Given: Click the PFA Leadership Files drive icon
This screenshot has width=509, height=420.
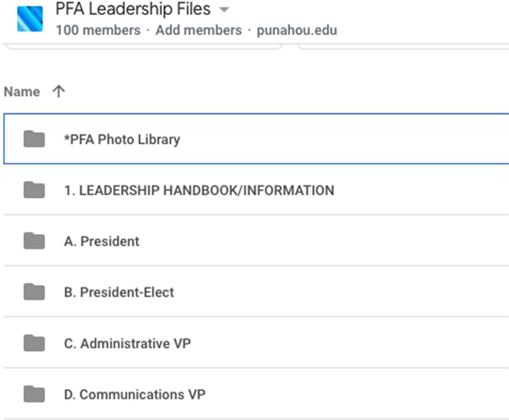Looking at the screenshot, I should coord(30,19).
